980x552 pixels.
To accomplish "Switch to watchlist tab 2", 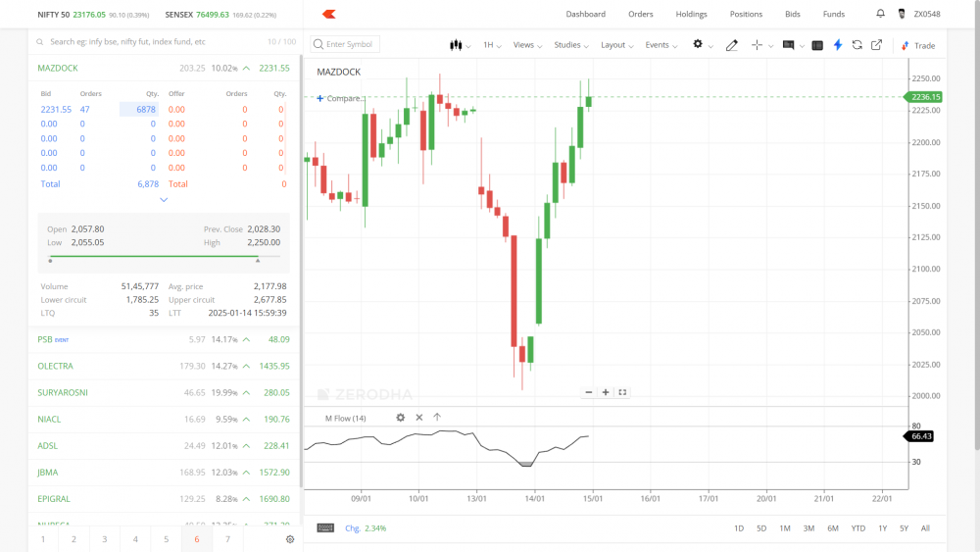I will [73, 539].
